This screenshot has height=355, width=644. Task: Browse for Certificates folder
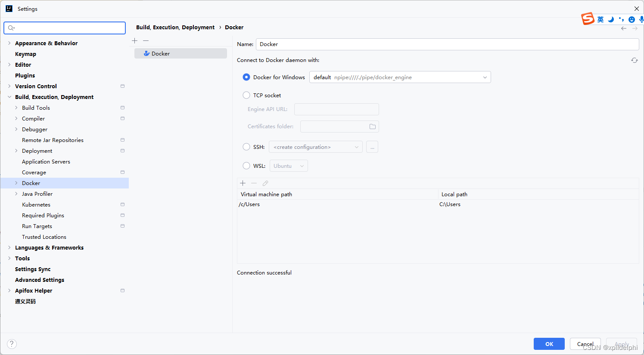[x=373, y=127]
